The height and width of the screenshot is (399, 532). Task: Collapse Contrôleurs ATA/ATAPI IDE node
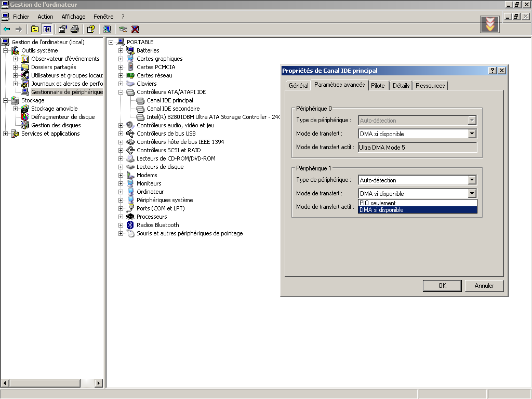121,92
